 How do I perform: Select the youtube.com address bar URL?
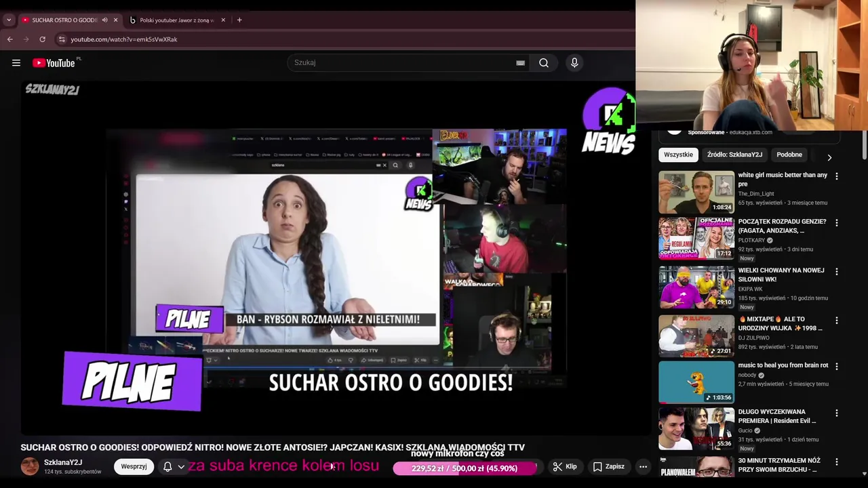coord(124,39)
